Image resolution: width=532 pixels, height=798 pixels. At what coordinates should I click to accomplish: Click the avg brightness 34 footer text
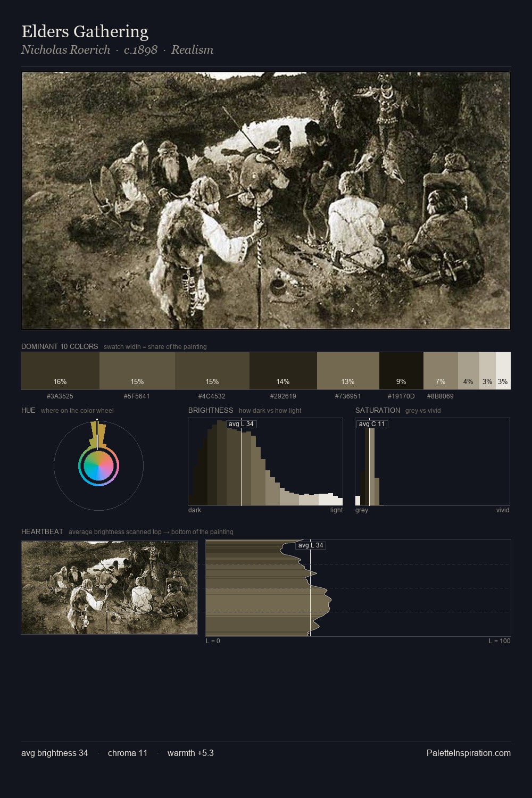point(55,753)
